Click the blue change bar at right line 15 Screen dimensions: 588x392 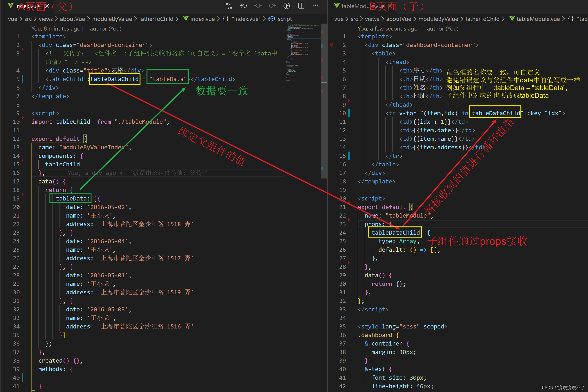(x=349, y=156)
